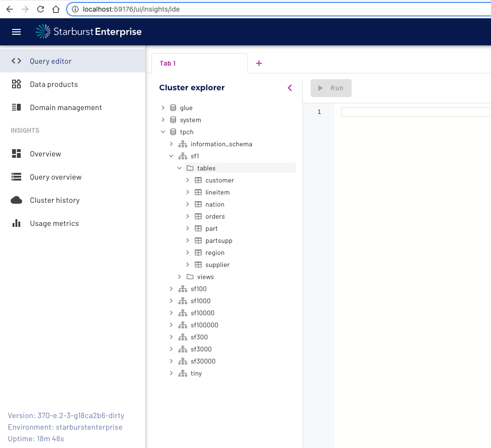Collapse the tables folder
Image resolution: width=491 pixels, height=448 pixels.
pyautogui.click(x=179, y=168)
